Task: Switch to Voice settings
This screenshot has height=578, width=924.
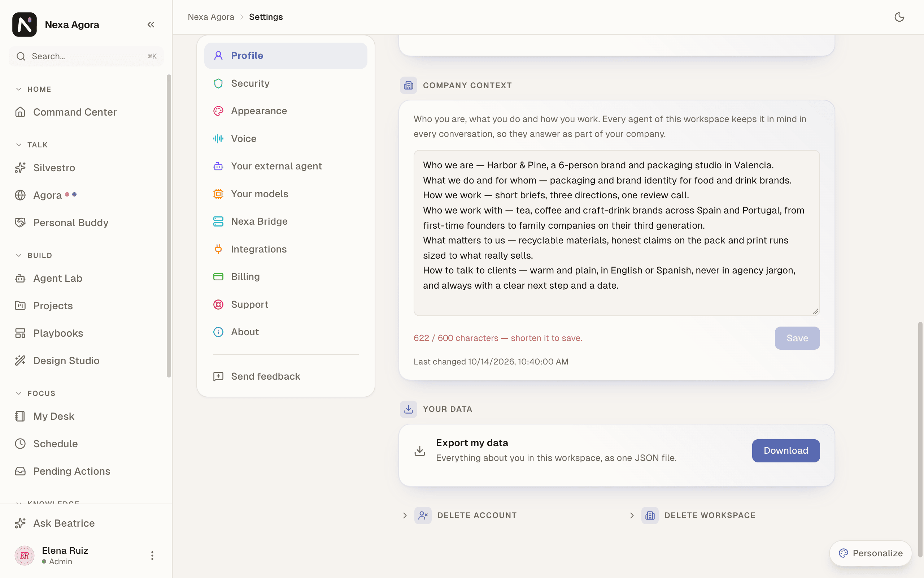Action: point(286,139)
